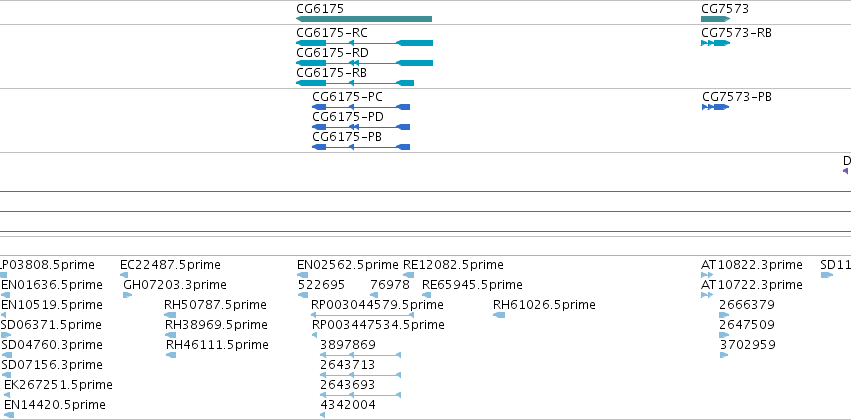Click the AT10822.3prime EST label

coord(752,265)
